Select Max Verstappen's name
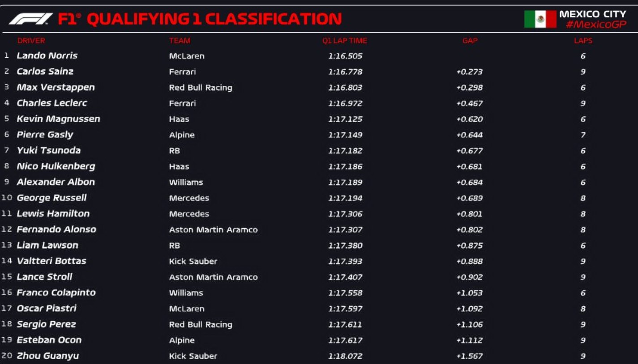This screenshot has width=638, height=364. click(x=56, y=87)
